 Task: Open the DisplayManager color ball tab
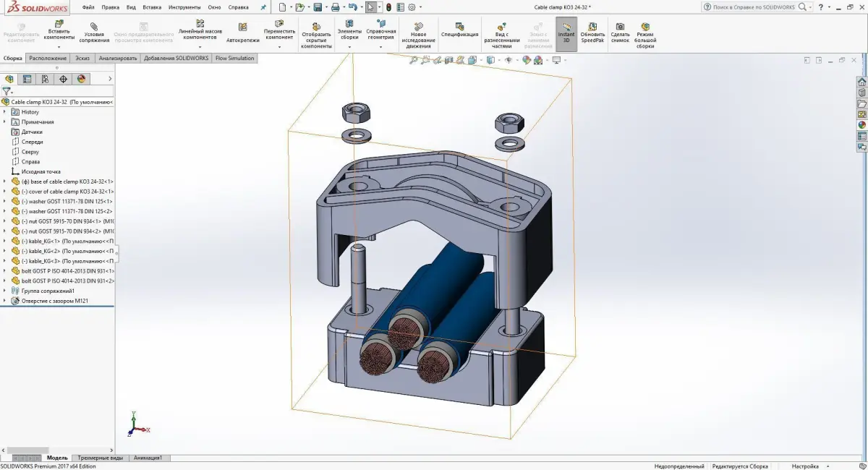click(x=81, y=79)
